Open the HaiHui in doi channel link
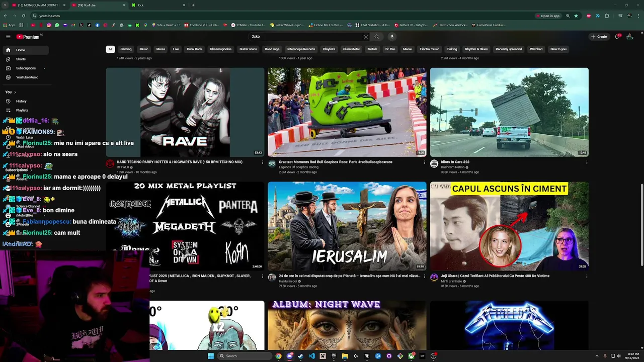 pos(288,281)
